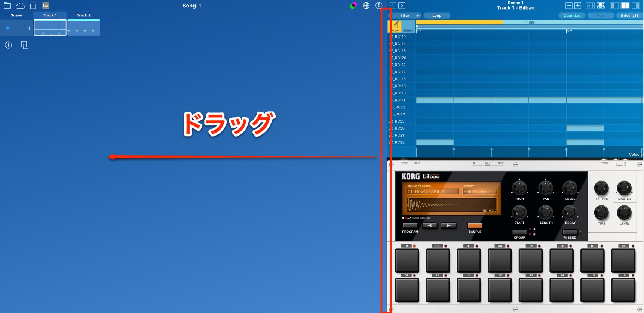
Task: Add a new scene with plus icon
Action: pyautogui.click(x=8, y=45)
